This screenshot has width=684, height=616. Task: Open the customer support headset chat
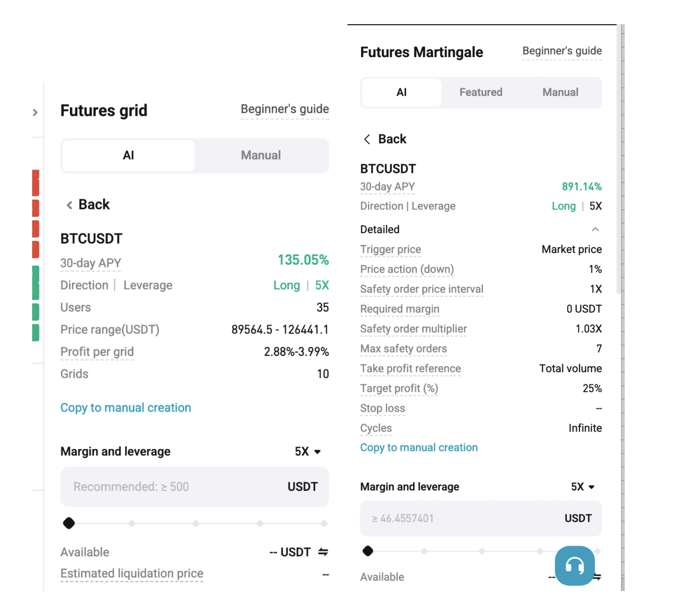tap(574, 565)
